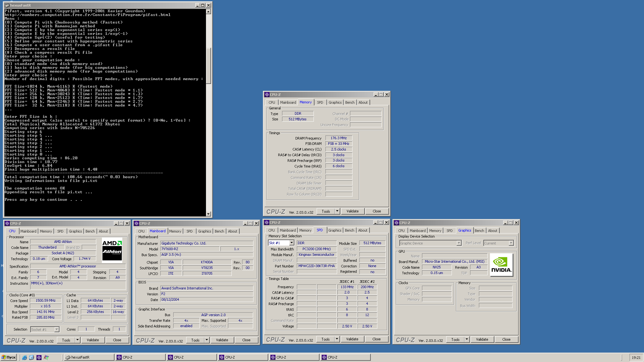
Task: Switch to Bench tab in the Mainboard-tab window
Action: tap(219, 231)
